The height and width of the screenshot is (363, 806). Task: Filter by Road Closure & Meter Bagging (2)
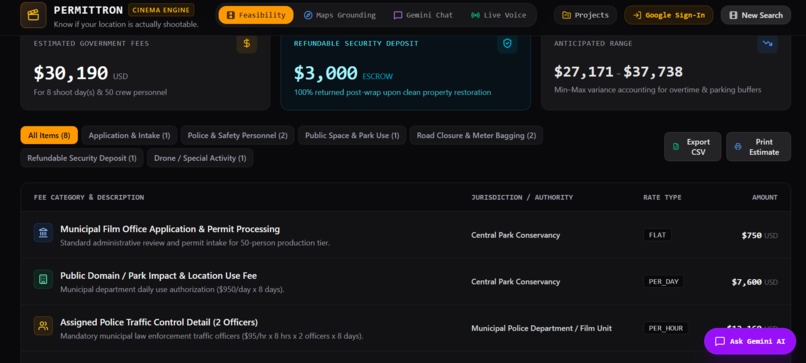click(x=476, y=135)
